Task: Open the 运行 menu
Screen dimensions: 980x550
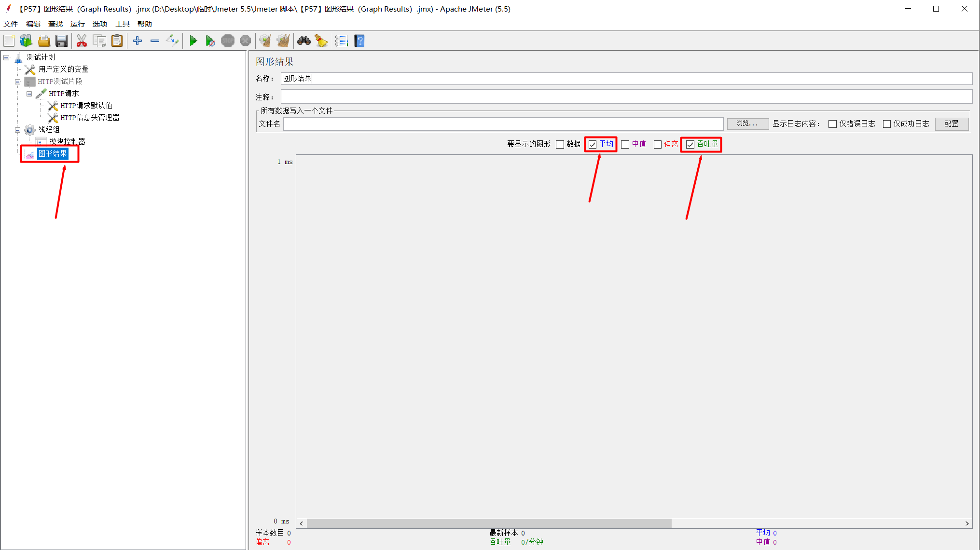Action: click(77, 24)
